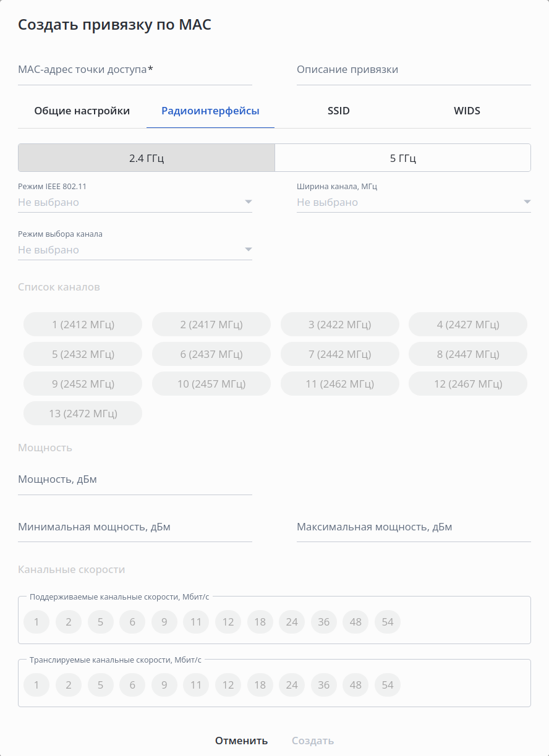Click the Мощность, дБм field

135,480
